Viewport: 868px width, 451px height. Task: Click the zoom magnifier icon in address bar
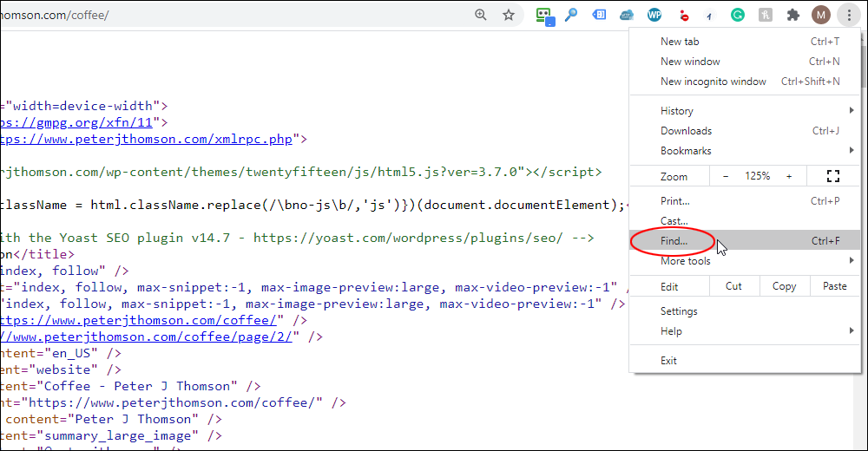[x=481, y=15]
